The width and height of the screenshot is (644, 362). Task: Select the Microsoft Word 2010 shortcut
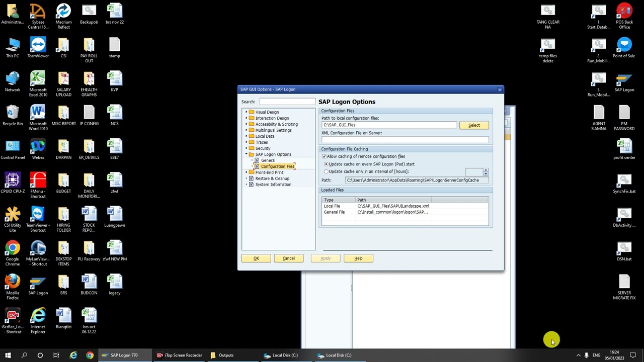click(x=38, y=118)
